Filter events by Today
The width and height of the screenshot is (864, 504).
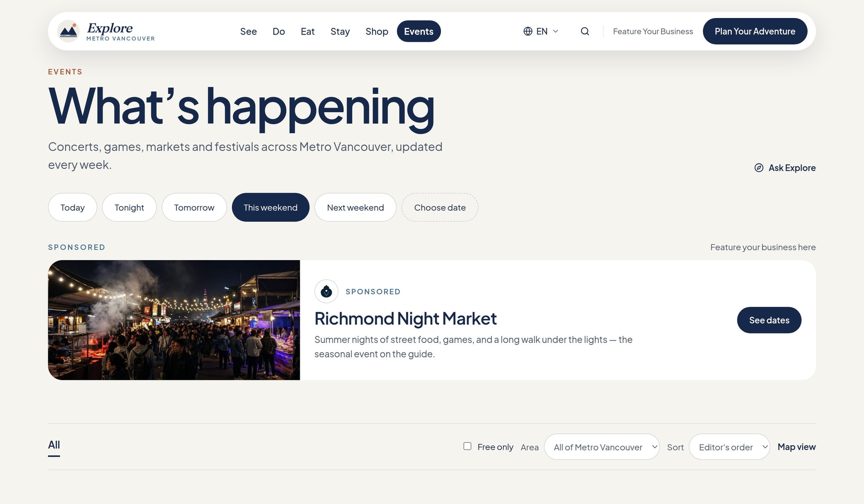72,207
